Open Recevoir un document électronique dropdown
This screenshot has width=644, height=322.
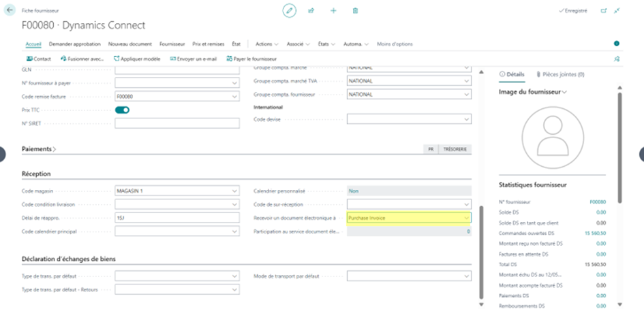click(x=466, y=218)
